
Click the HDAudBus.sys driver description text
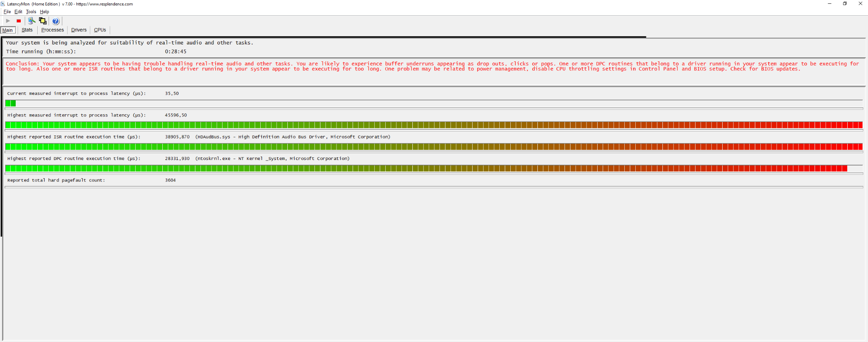(x=293, y=137)
